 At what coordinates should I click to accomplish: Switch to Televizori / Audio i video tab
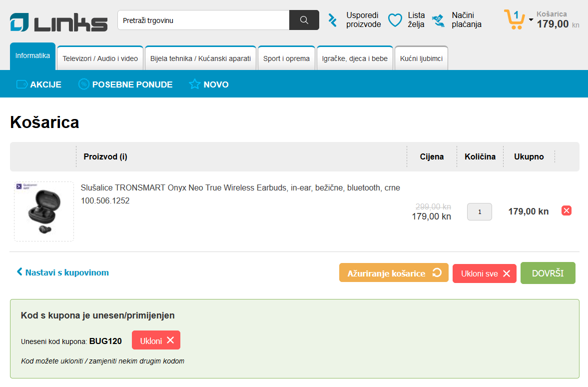click(100, 58)
